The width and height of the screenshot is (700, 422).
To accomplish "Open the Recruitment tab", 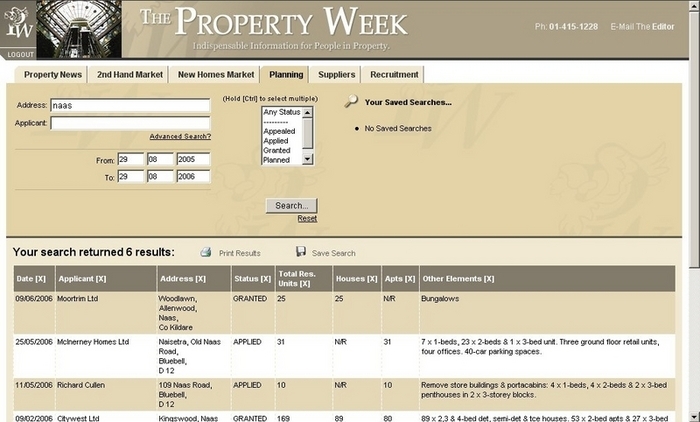I will [394, 75].
